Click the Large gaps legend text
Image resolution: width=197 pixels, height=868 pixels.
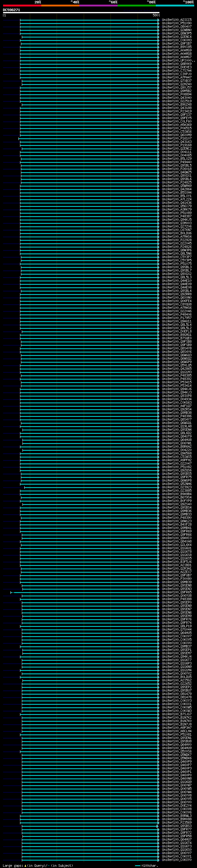(38, 866)
